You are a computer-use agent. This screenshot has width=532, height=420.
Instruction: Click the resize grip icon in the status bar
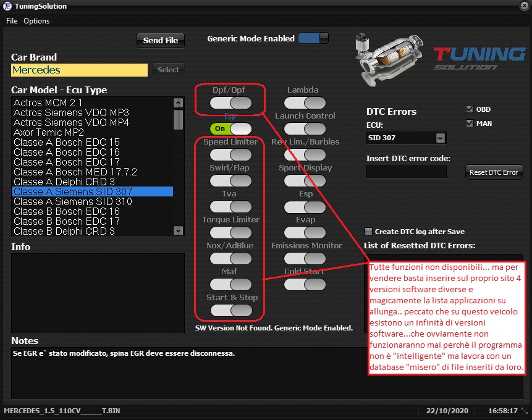pos(525,411)
